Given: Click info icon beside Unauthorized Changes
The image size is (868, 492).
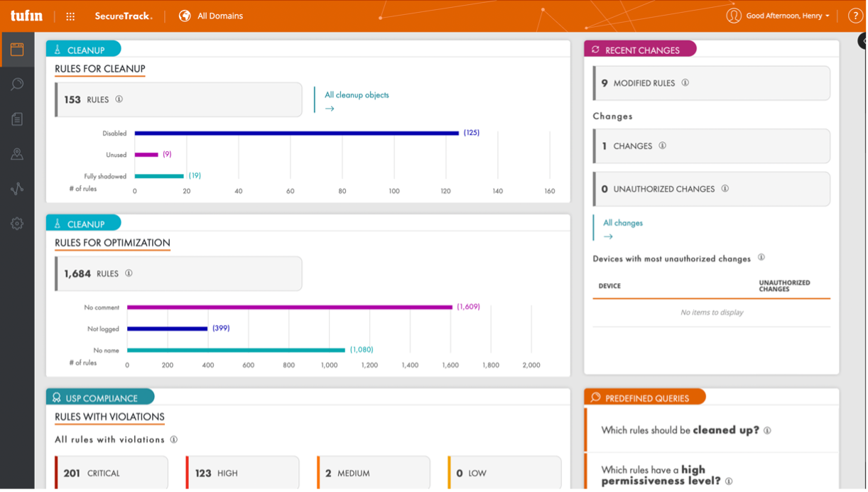Looking at the screenshot, I should pos(725,189).
